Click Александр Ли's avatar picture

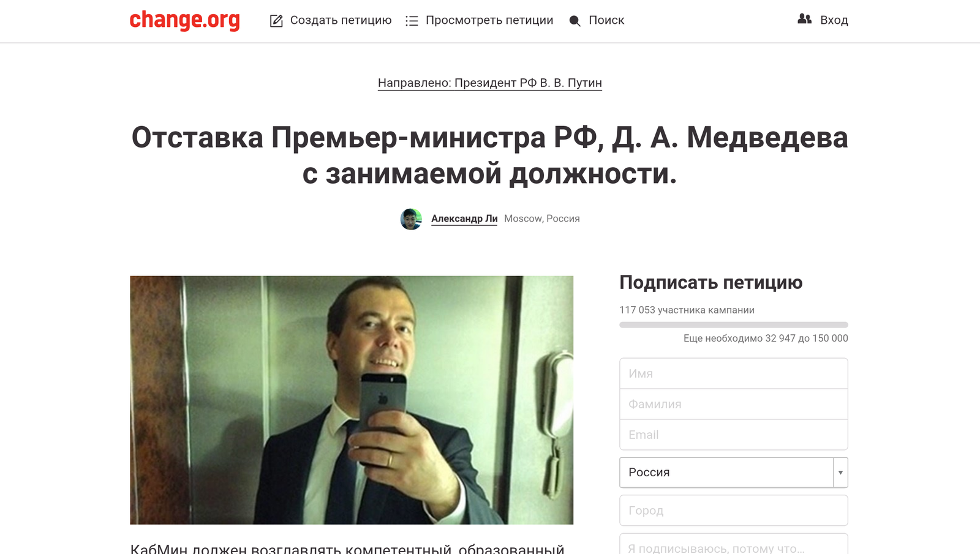pyautogui.click(x=411, y=219)
